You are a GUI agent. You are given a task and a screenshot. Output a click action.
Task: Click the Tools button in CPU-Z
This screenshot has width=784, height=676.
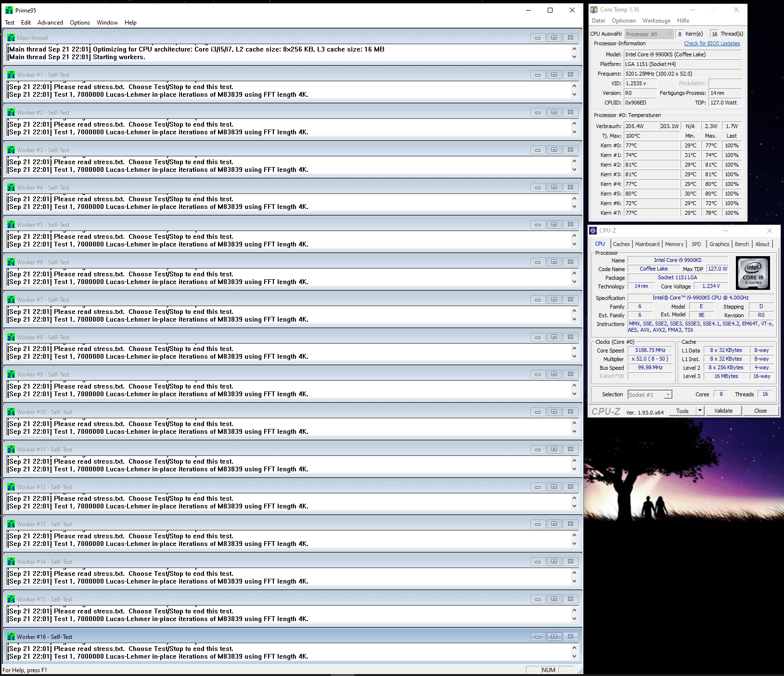coord(682,411)
